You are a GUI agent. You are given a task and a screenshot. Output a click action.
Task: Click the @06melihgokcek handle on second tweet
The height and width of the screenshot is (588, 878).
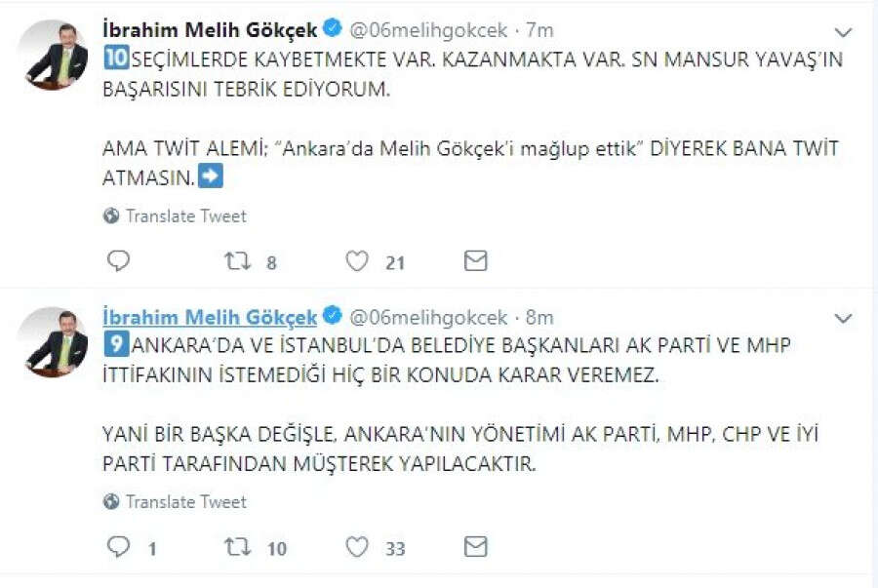click(x=428, y=317)
